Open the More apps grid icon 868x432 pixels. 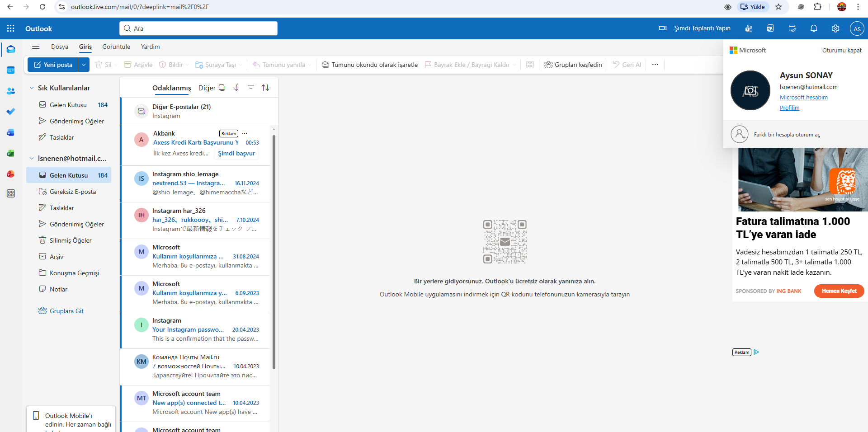[11, 193]
